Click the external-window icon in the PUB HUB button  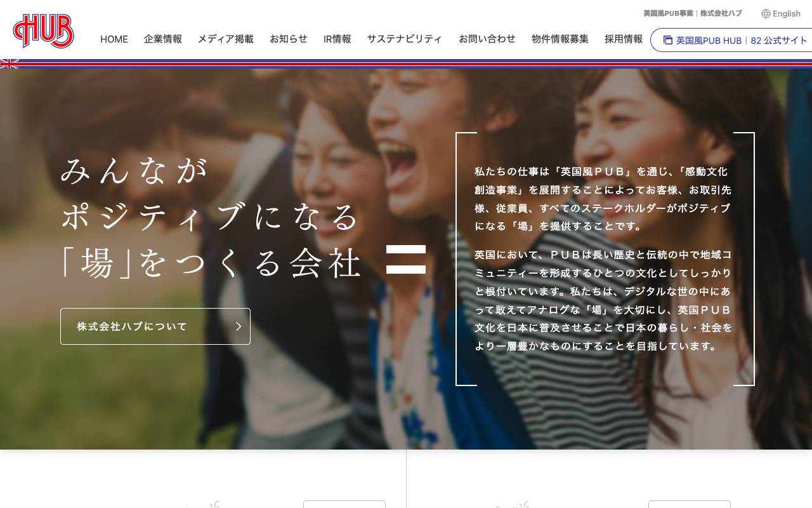668,40
